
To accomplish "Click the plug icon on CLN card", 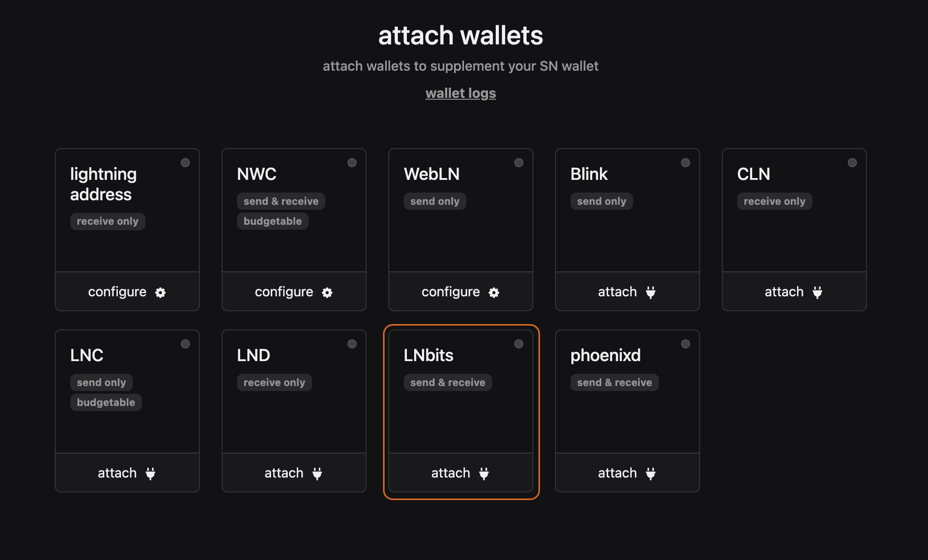I will (x=817, y=292).
